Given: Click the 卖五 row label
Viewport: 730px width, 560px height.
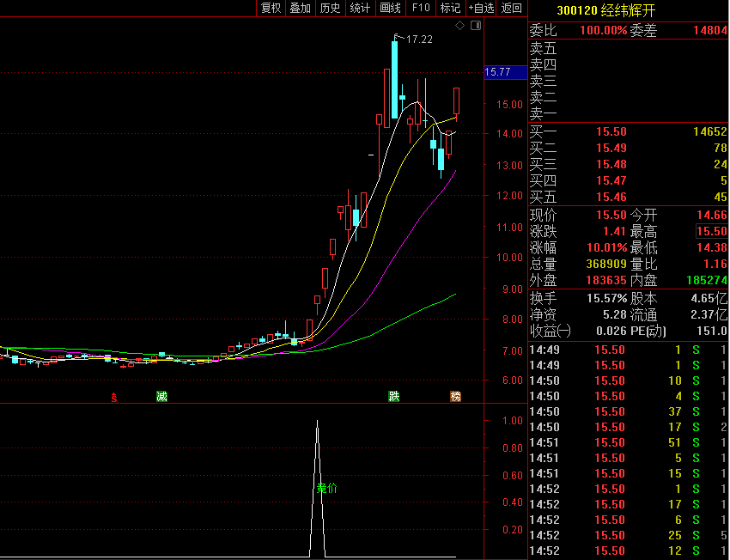Looking at the screenshot, I should tap(544, 48).
